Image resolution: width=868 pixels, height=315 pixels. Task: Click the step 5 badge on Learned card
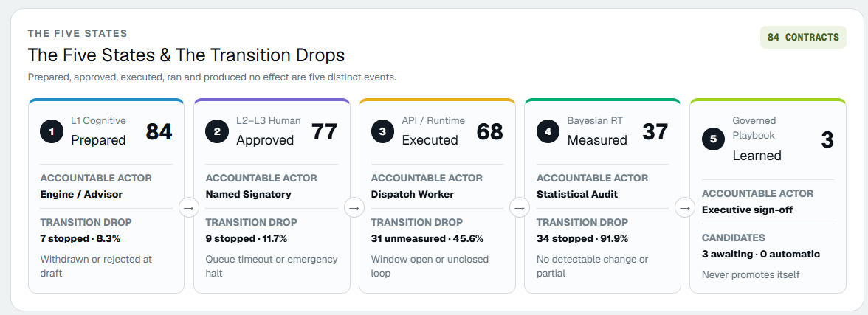(714, 139)
